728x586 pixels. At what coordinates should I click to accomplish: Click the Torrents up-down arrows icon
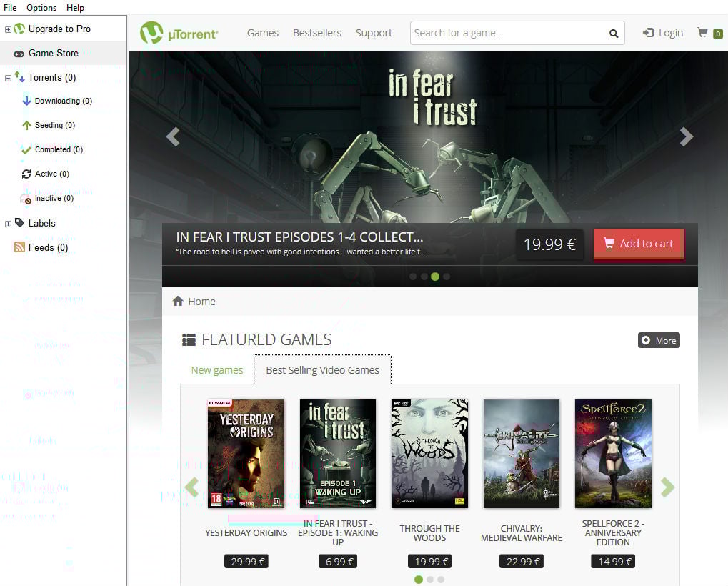pyautogui.click(x=19, y=77)
